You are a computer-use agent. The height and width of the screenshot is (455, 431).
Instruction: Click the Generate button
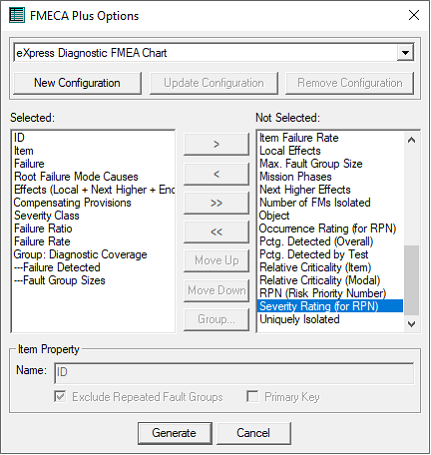pyautogui.click(x=175, y=433)
